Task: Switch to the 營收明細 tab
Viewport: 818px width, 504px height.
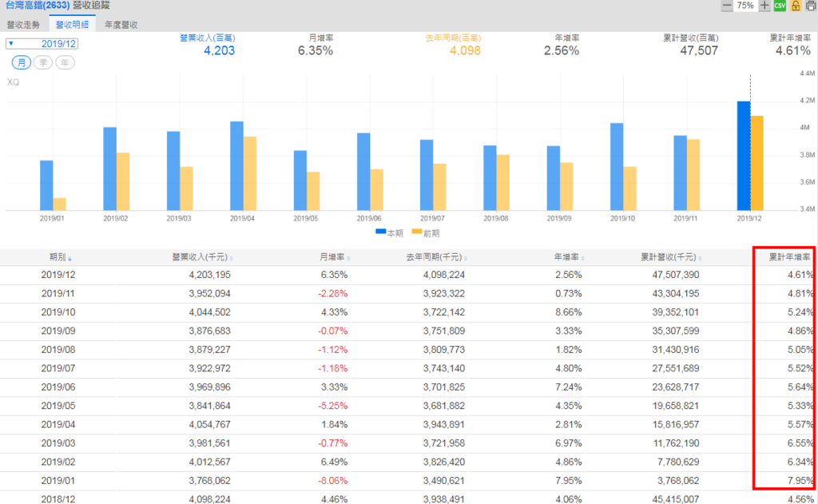Action: coord(72,25)
